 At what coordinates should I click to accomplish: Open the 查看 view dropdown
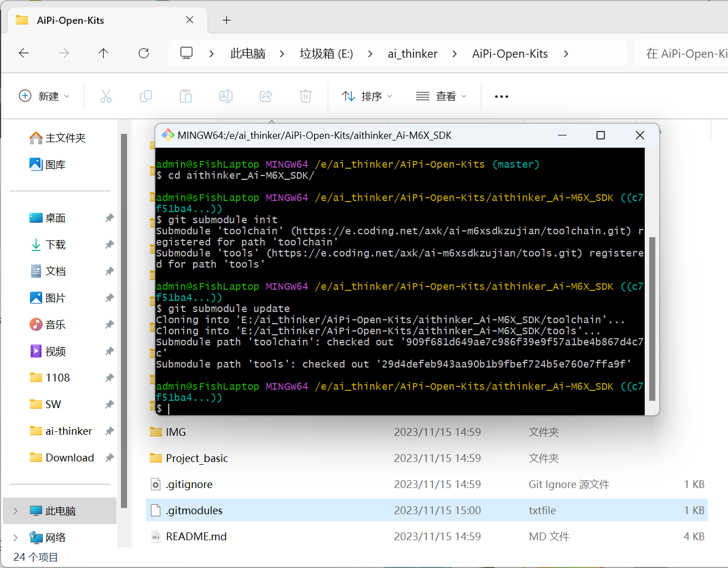pyautogui.click(x=442, y=96)
